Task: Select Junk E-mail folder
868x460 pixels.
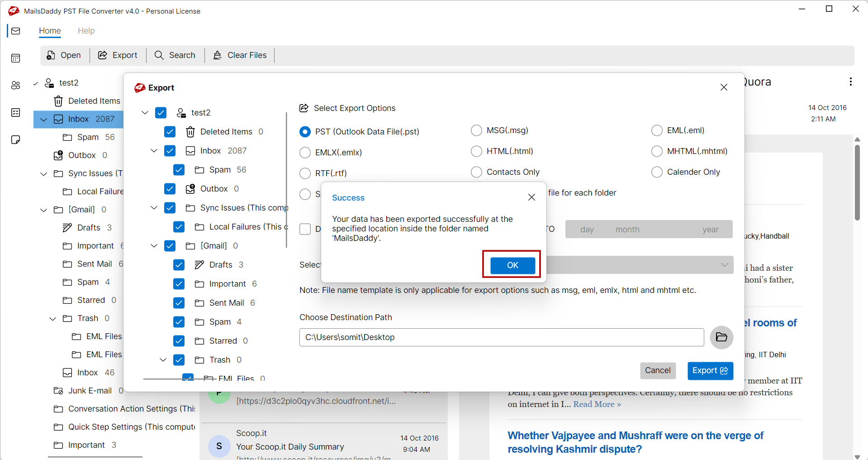Action: [88, 391]
